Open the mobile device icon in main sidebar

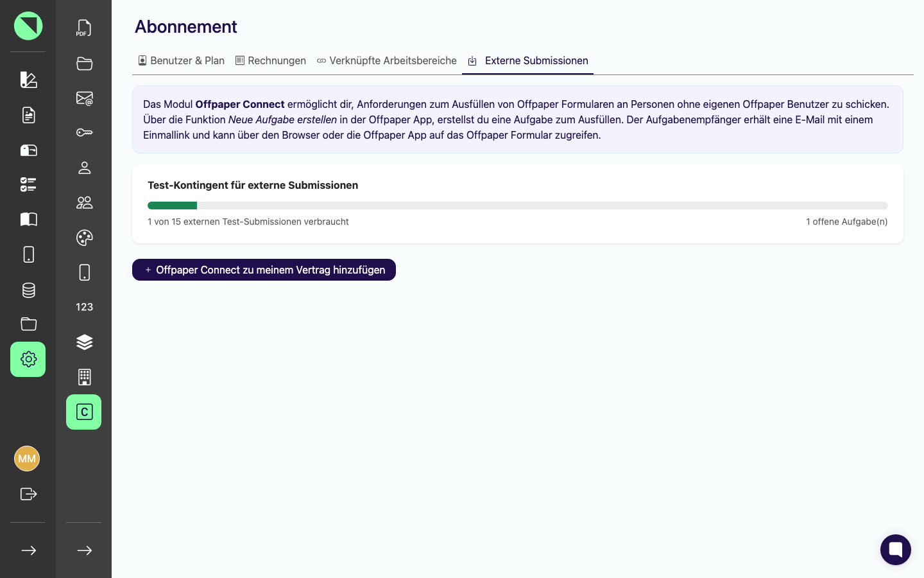[x=28, y=254]
